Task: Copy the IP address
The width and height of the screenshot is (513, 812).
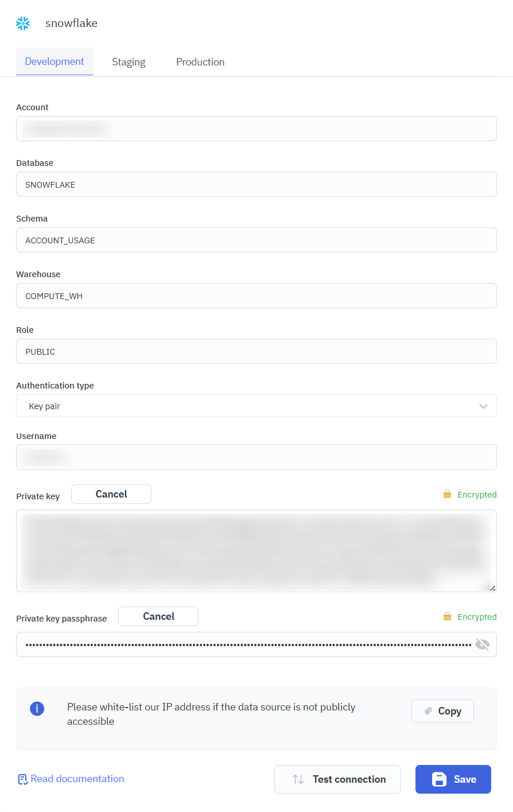Action: coord(442,711)
